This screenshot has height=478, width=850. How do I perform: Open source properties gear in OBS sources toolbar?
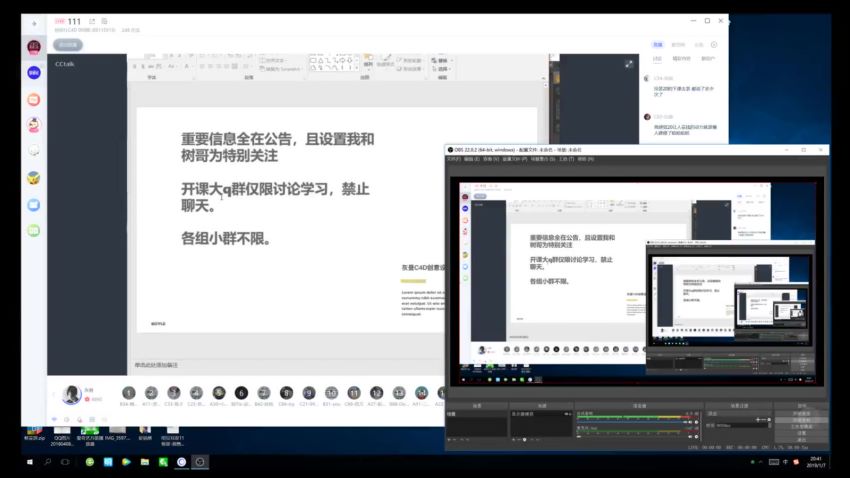[524, 440]
